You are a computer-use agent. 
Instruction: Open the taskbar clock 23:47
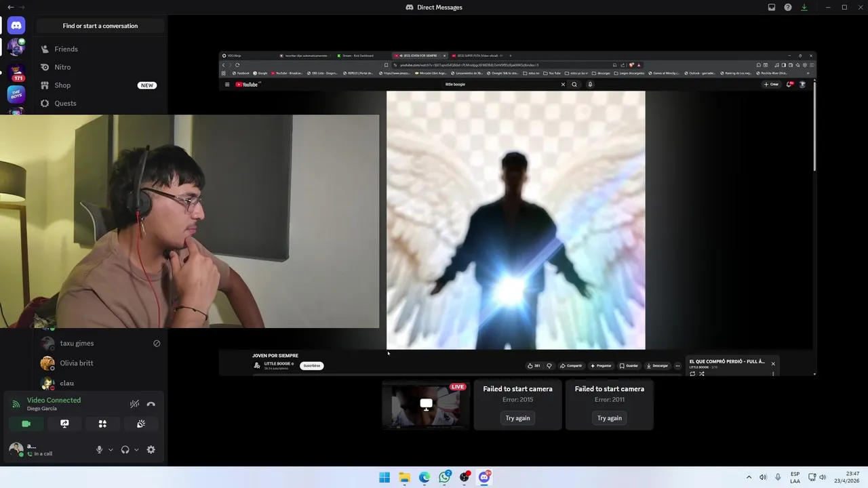coord(847,477)
